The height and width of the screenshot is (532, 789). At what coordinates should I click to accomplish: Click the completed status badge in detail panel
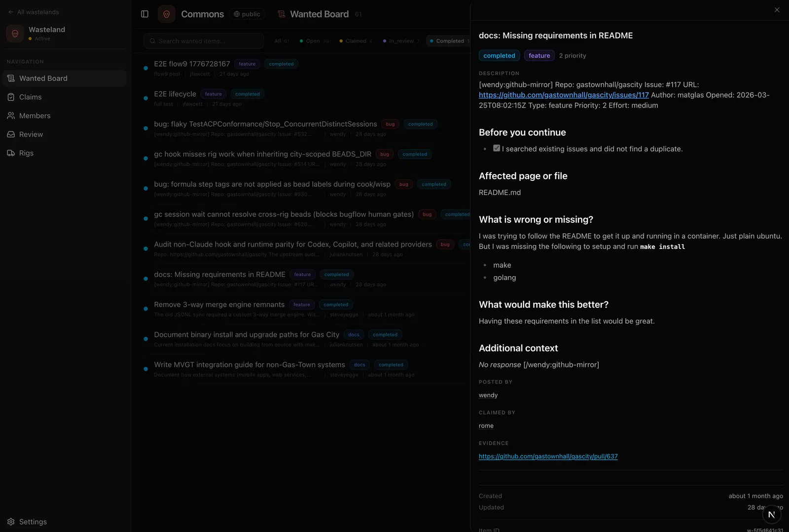click(499, 56)
